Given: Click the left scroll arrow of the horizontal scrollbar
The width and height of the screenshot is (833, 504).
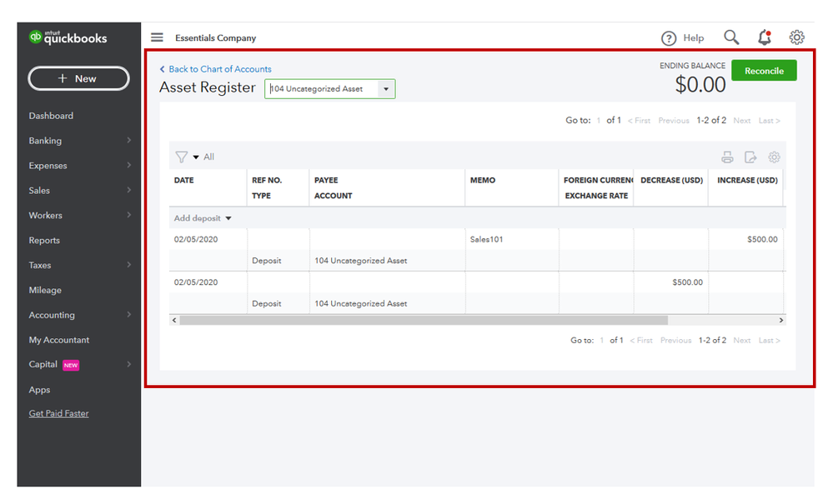Looking at the screenshot, I should point(174,320).
